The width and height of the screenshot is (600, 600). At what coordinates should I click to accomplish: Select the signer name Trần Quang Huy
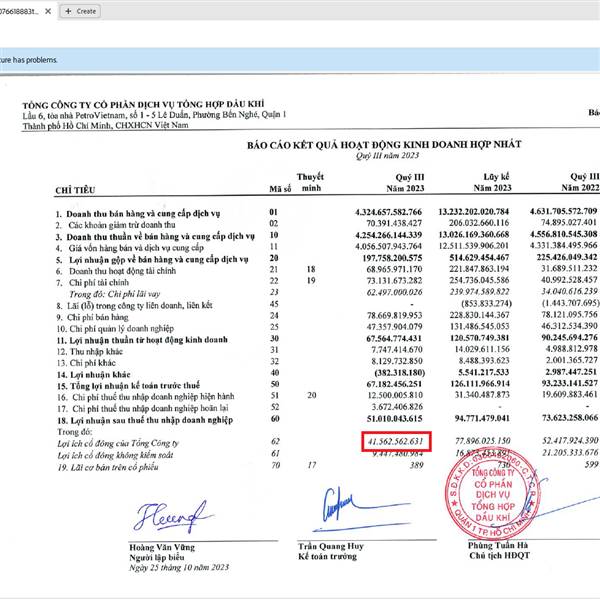point(331,546)
